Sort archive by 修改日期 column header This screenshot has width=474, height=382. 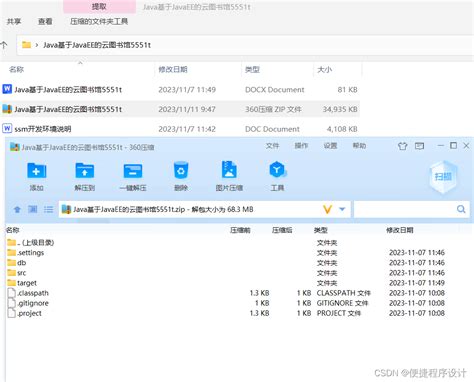point(400,230)
